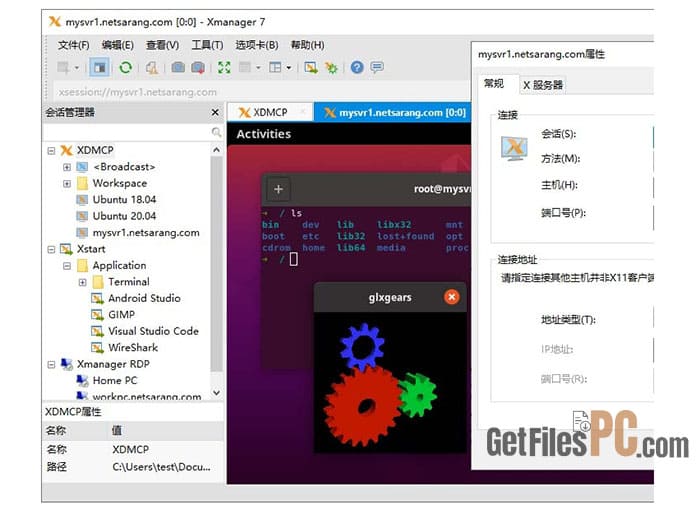Screen dimensions: 700x523
Task: Open the 文件(F) menu
Action: (74, 45)
